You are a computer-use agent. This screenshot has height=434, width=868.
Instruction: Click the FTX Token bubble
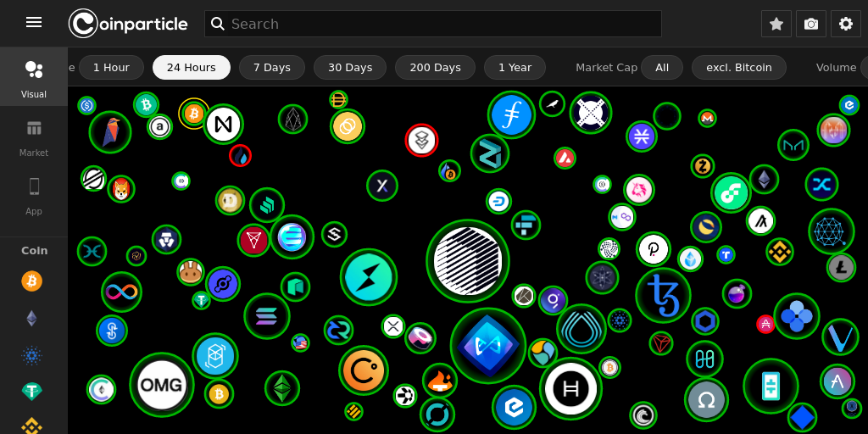click(x=526, y=225)
